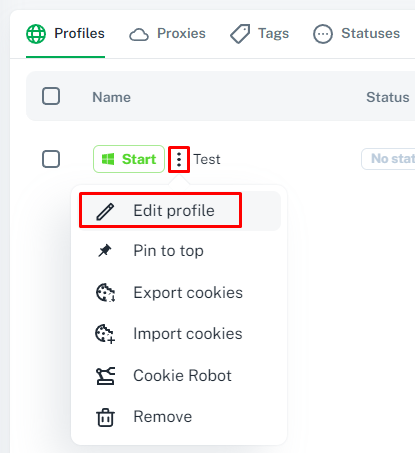Click the Import cookies cookie-plus icon

pos(105,334)
